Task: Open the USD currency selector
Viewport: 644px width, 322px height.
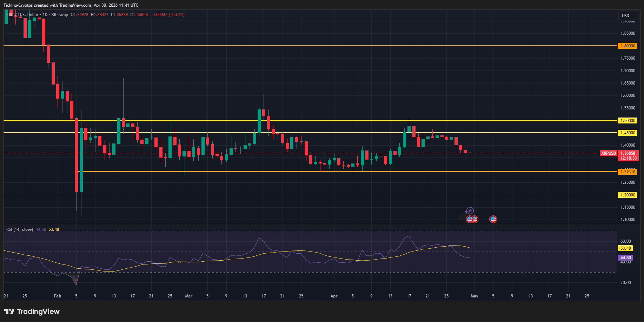Action: click(628, 16)
